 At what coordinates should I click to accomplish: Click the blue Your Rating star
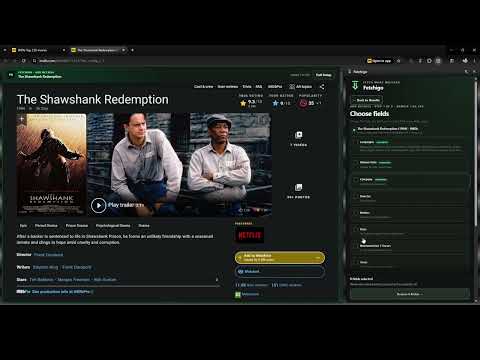[275, 103]
